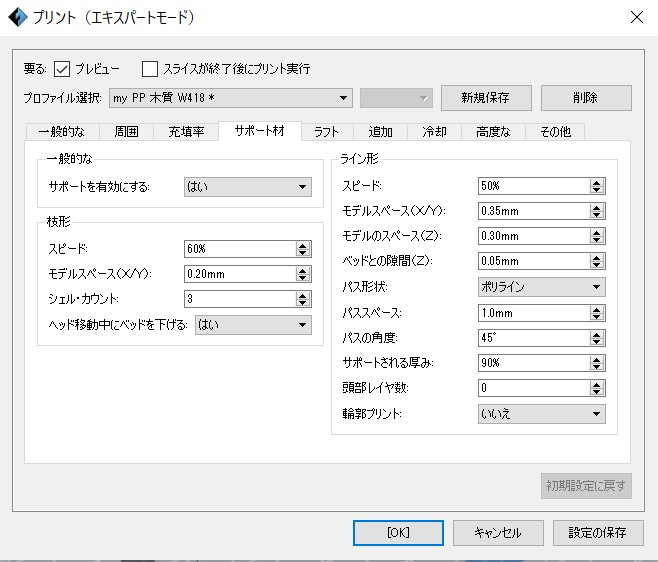The image size is (658, 562).
Task: Click the 設定の保存 button
Action: [598, 533]
